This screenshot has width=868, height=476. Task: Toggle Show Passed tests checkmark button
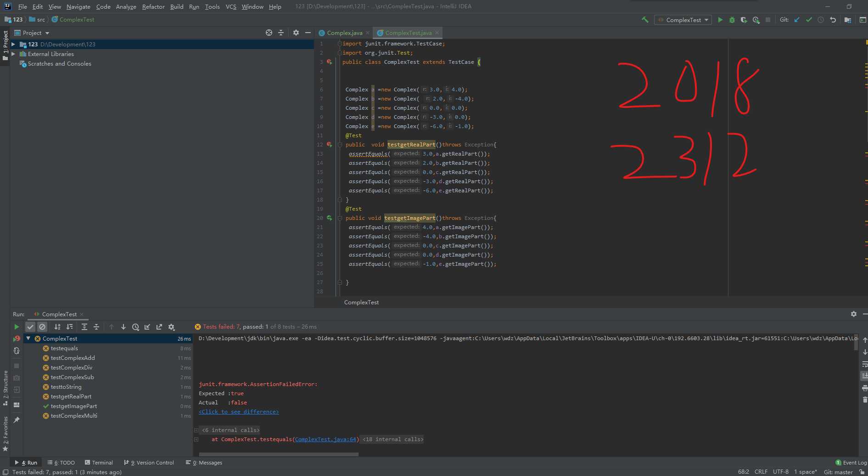(30, 327)
